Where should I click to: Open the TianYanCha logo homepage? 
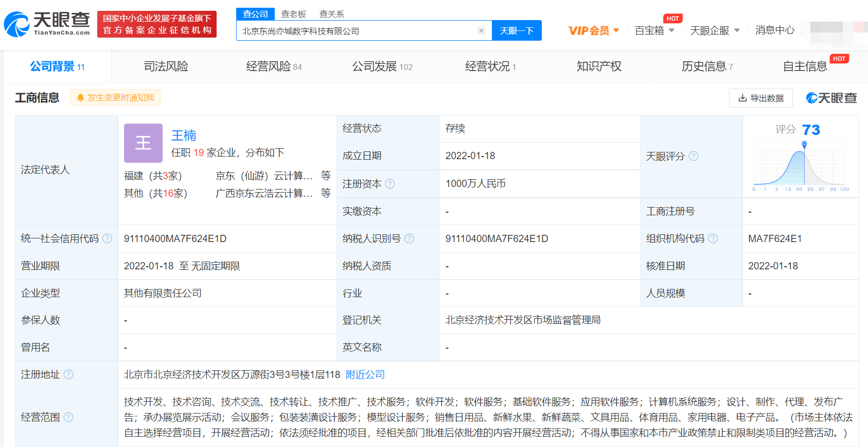(x=47, y=24)
